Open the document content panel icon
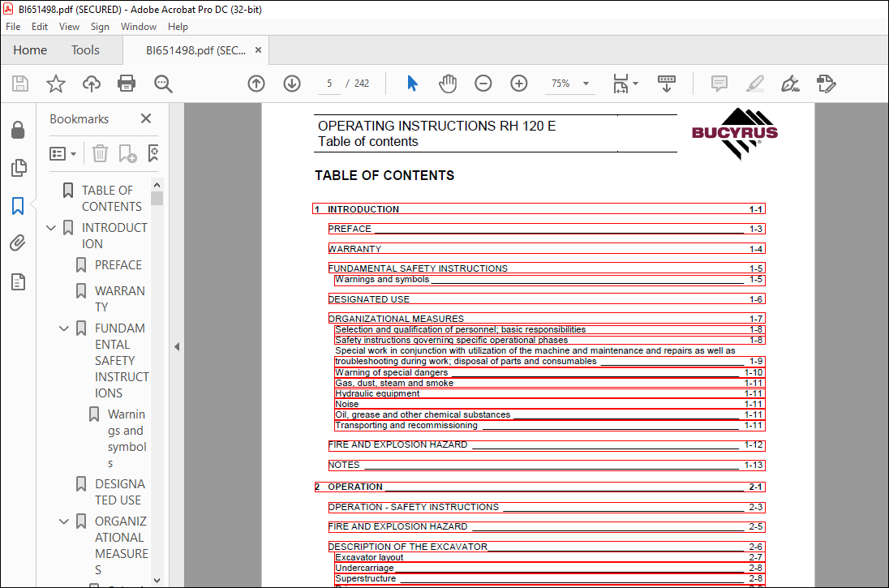Viewport: 889px width, 588px height. [x=18, y=281]
